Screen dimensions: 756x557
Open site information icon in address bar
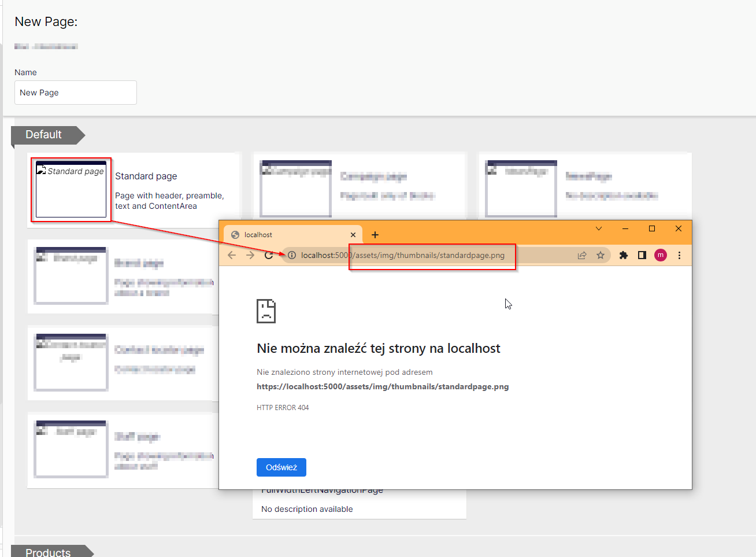(292, 255)
